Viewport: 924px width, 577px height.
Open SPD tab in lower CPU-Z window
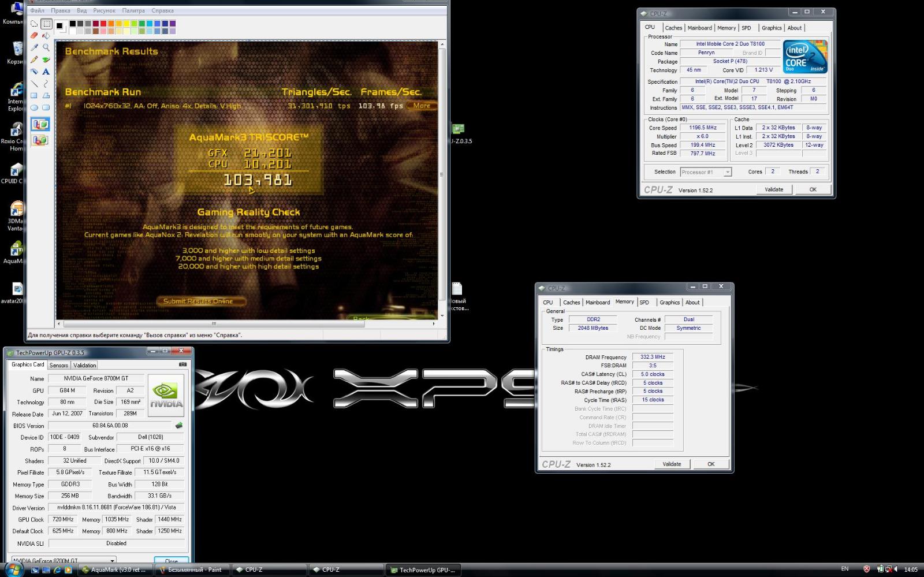tap(644, 302)
